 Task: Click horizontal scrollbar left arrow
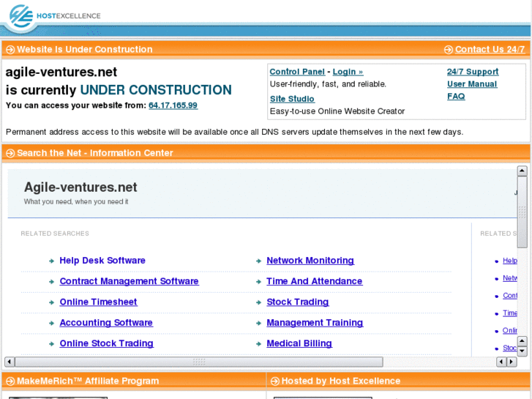click(x=10, y=362)
